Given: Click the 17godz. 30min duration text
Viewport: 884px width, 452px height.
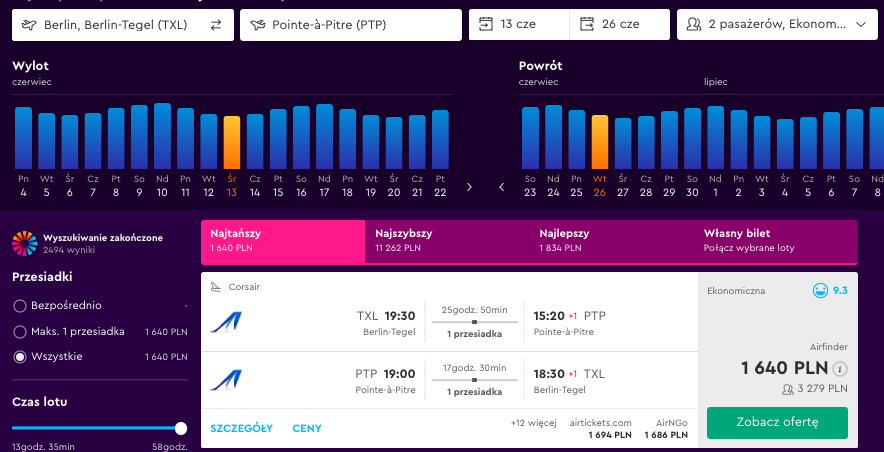Looking at the screenshot, I should tap(475, 367).
